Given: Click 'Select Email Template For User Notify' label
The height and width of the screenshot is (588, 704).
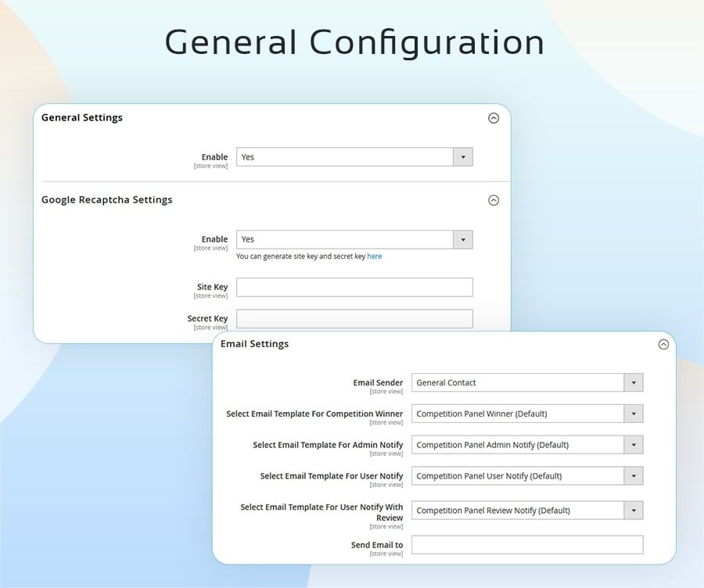Looking at the screenshot, I should click(x=332, y=475).
